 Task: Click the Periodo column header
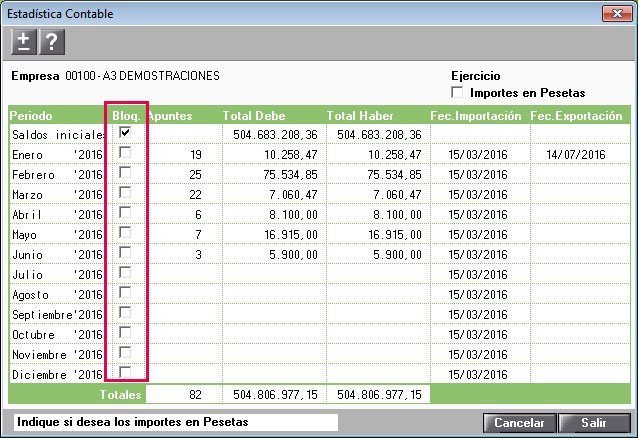click(x=31, y=116)
